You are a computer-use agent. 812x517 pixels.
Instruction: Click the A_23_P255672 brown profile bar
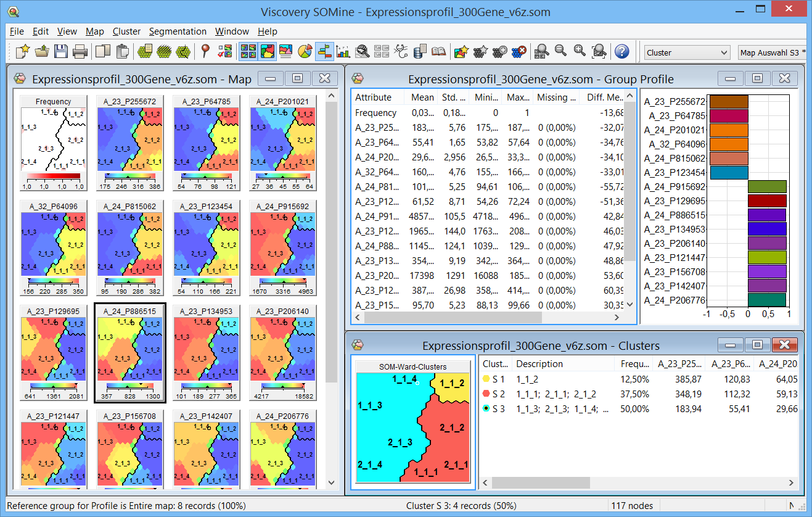(728, 102)
